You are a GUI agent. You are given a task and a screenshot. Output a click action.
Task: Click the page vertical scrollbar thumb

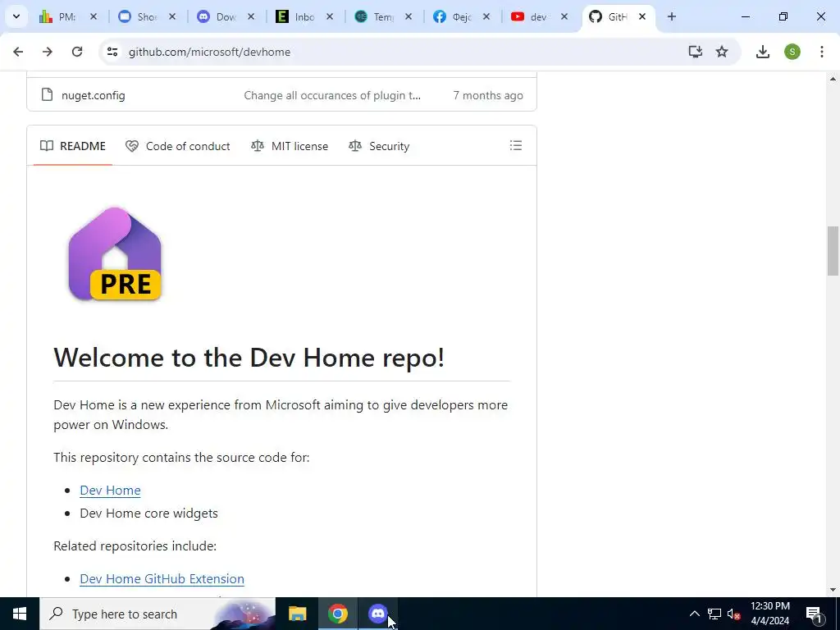pos(833,251)
